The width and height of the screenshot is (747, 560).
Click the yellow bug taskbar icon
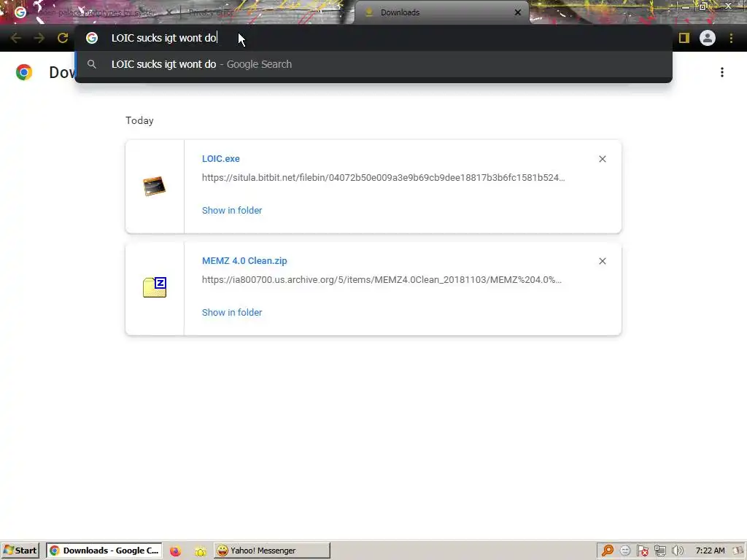click(x=200, y=551)
